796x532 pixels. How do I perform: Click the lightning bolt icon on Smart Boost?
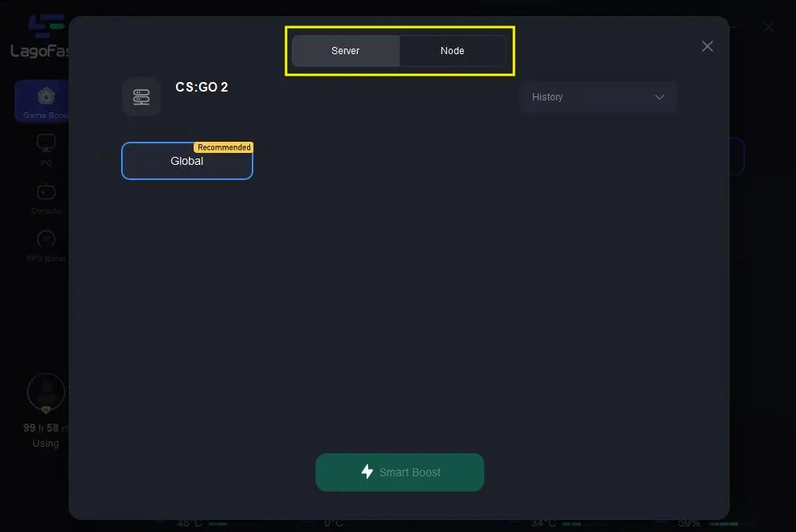tap(367, 471)
